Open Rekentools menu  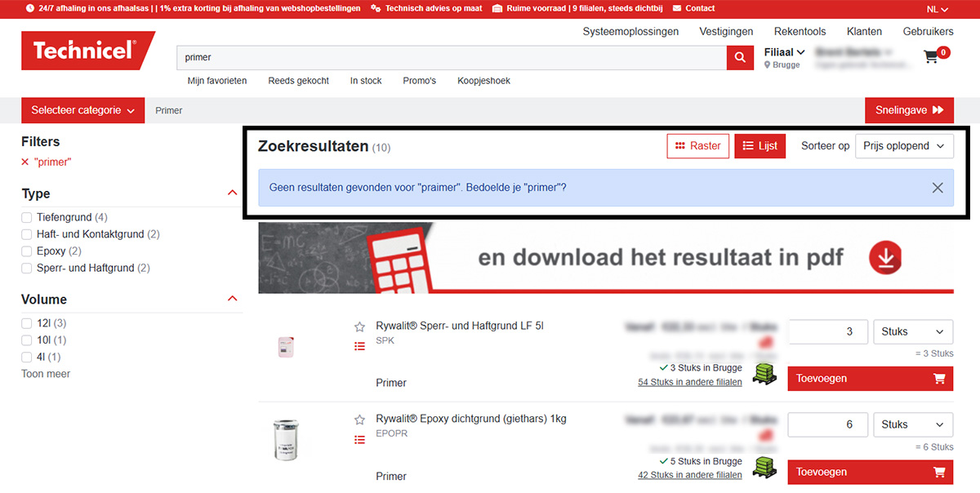800,32
